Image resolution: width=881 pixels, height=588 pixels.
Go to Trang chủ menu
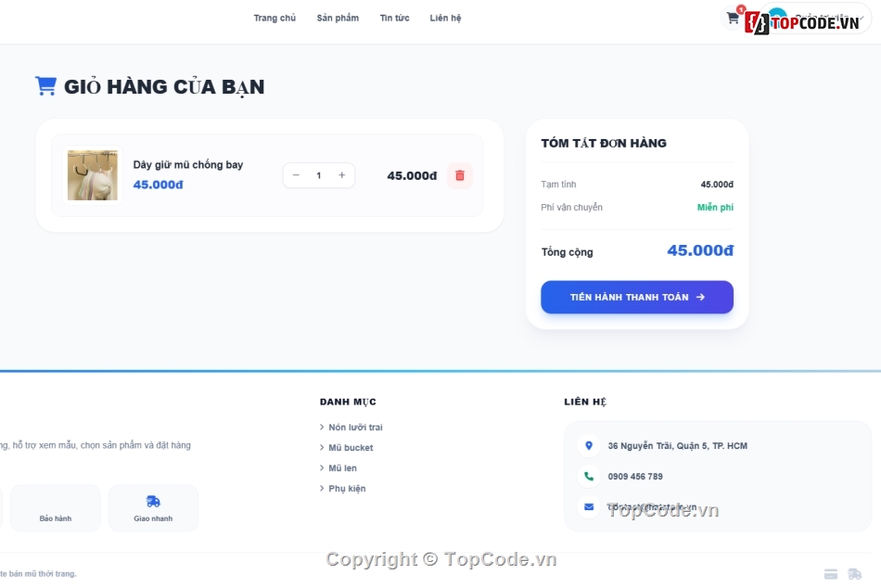[x=275, y=18]
